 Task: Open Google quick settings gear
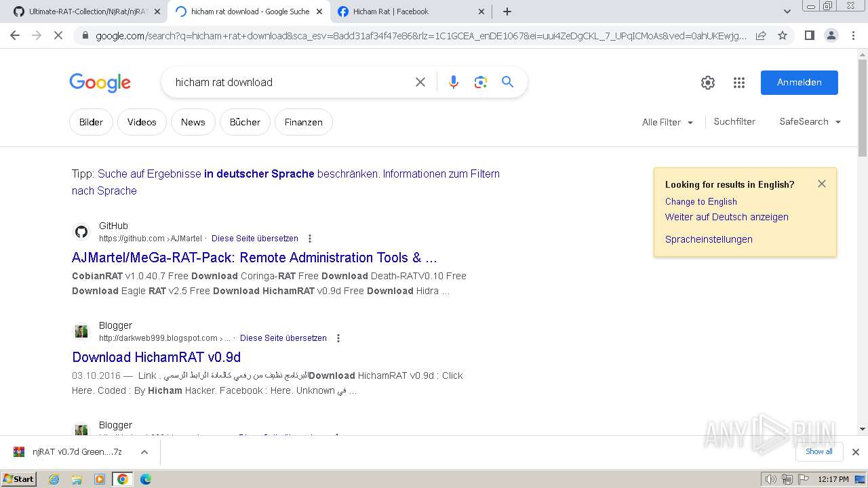[x=708, y=83]
